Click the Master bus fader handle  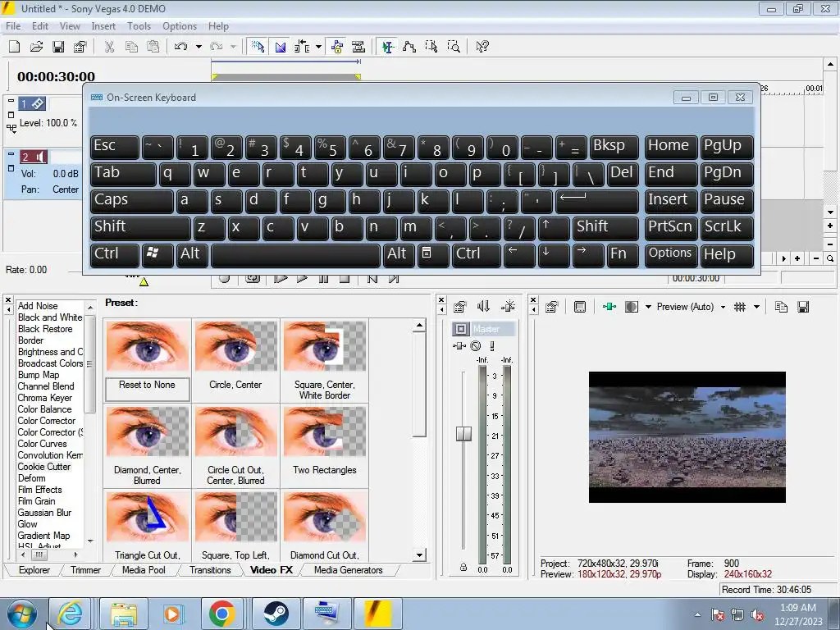[x=464, y=433]
